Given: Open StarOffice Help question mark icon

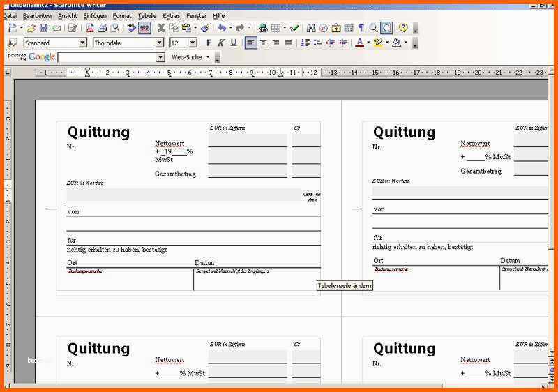Looking at the screenshot, I should [403, 28].
